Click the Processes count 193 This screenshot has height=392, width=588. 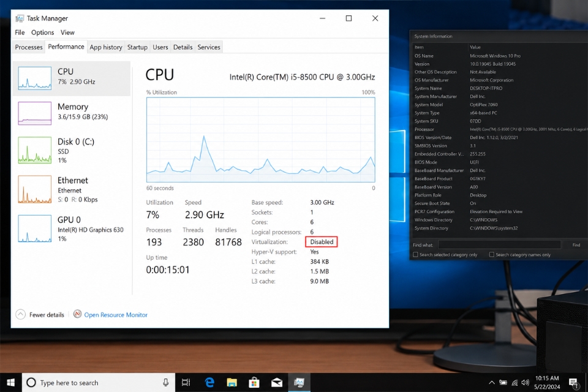click(x=154, y=242)
